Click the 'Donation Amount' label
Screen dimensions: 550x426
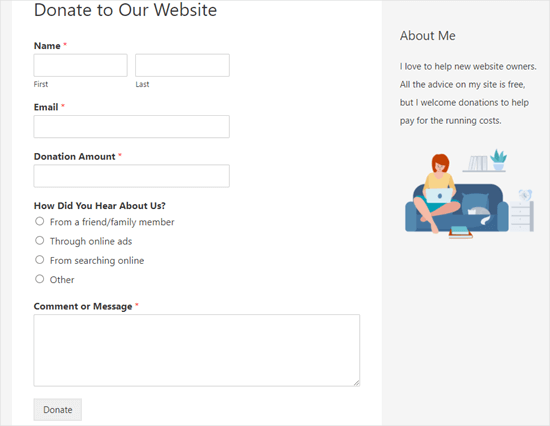point(74,157)
